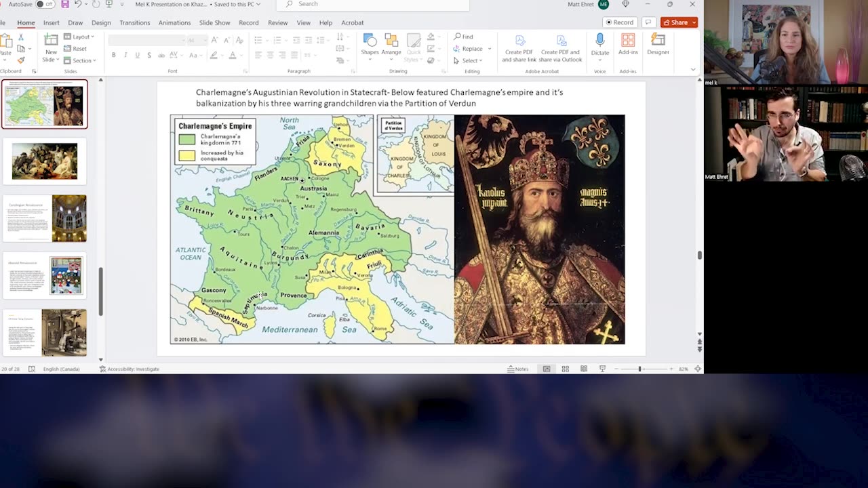Apply Bold formatting

pyautogui.click(x=114, y=55)
